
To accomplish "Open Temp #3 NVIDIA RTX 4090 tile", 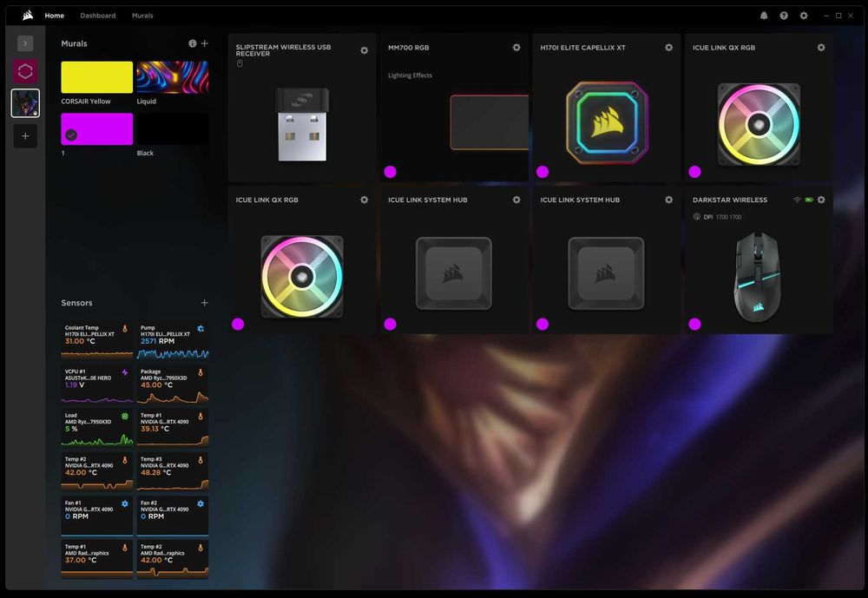I will 173,472.
